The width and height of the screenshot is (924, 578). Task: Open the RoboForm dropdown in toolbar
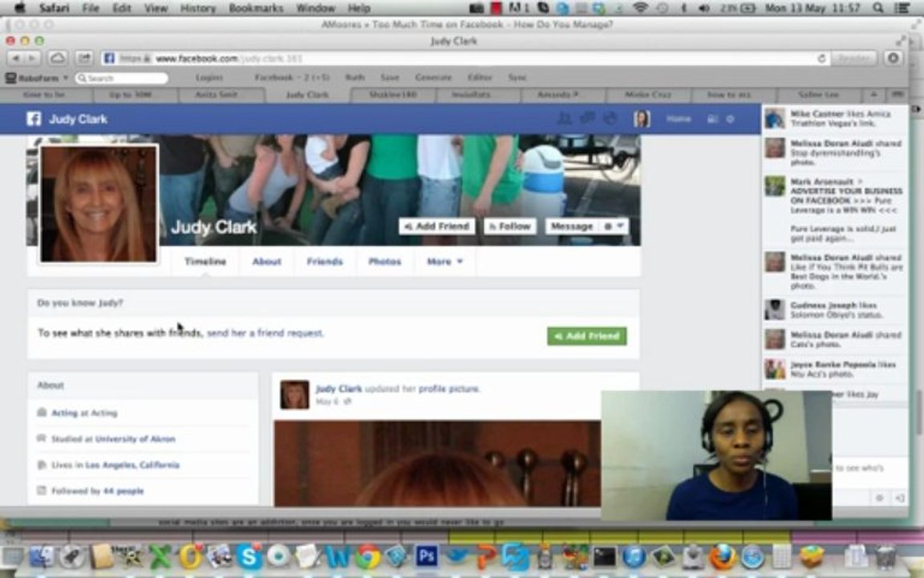[x=37, y=78]
